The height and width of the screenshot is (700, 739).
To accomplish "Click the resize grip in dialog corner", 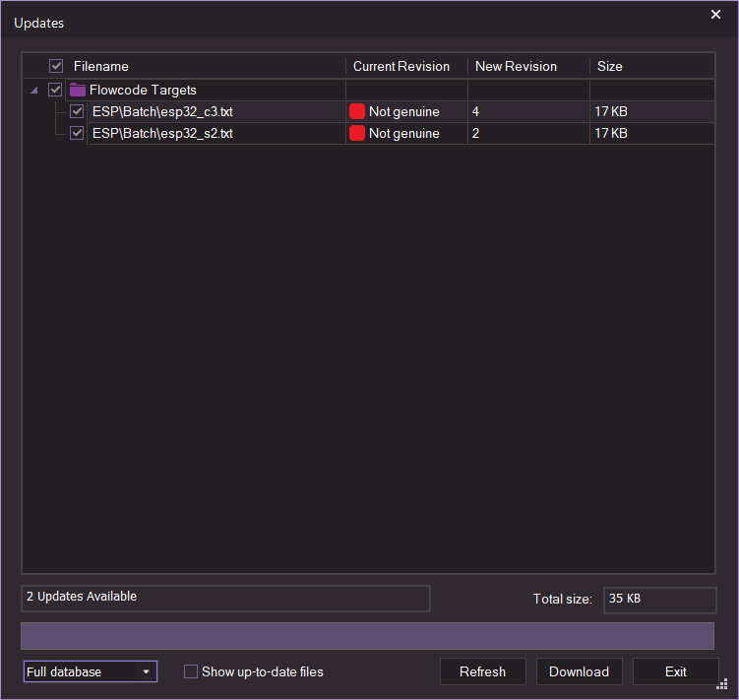I will (721, 684).
